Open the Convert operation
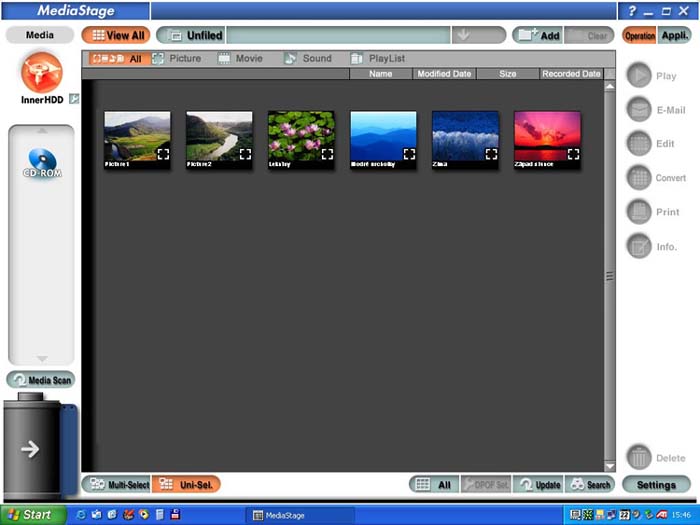The image size is (700, 525). click(x=640, y=178)
